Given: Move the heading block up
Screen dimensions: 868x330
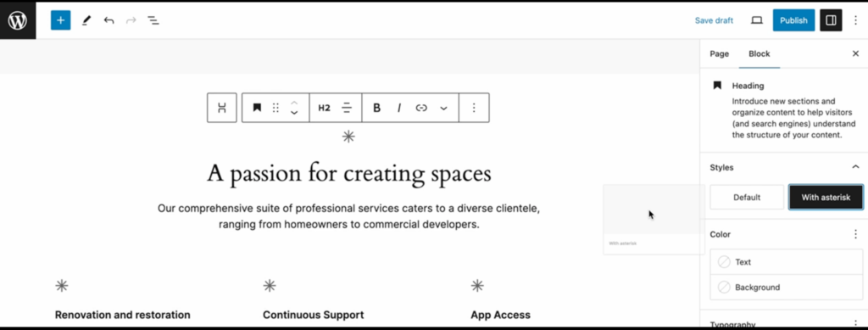Looking at the screenshot, I should click(x=294, y=103).
